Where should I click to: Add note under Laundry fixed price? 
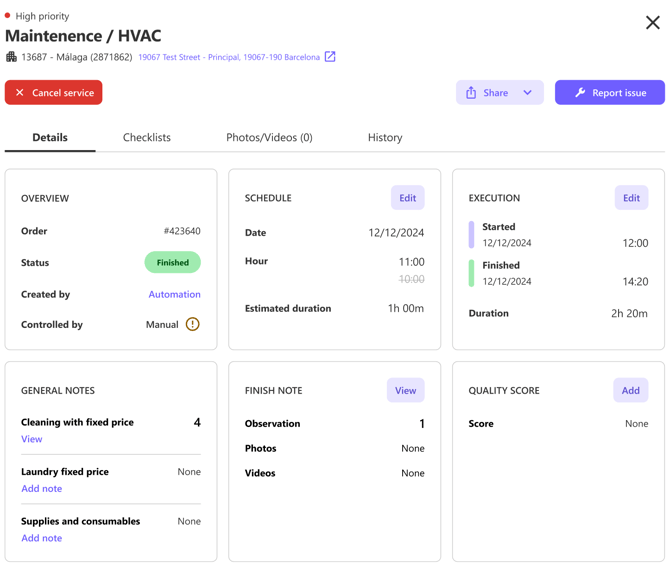[x=42, y=489]
